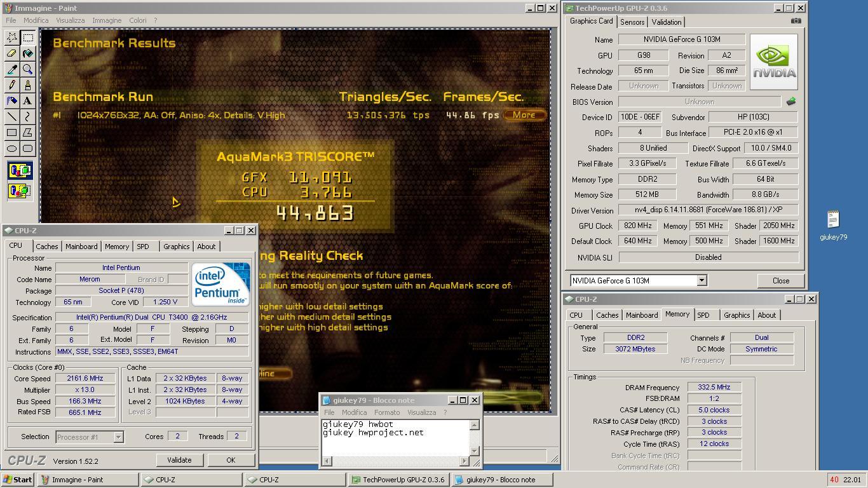Viewport: 868px width, 488px height.
Task: Open Graphics tab in left CPU-Z window
Action: point(176,247)
